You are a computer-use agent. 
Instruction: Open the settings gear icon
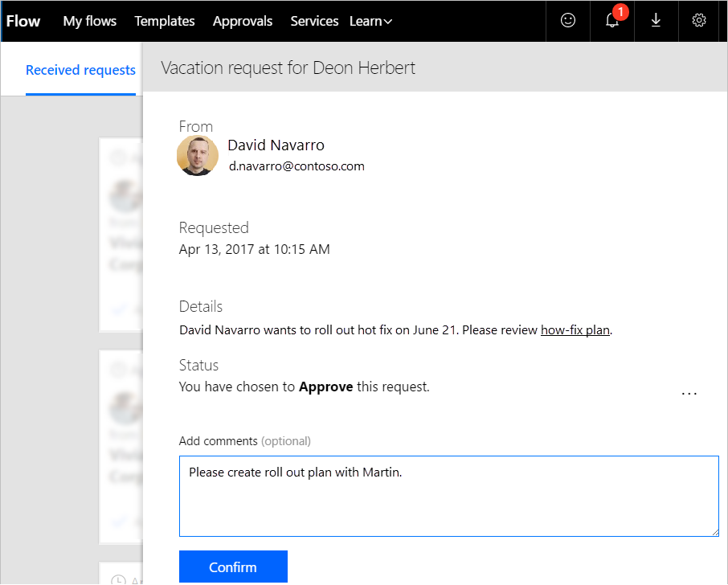point(698,21)
